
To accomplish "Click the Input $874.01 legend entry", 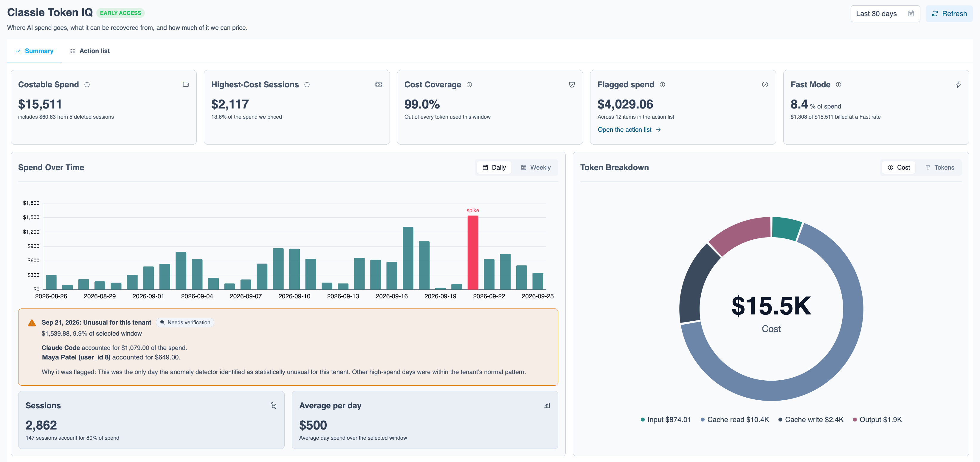I will pos(665,420).
